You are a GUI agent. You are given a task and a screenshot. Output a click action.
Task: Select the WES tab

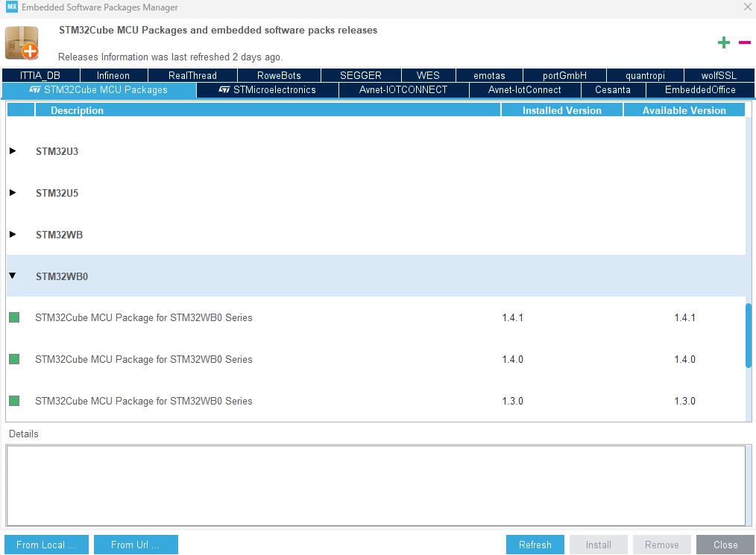point(428,76)
